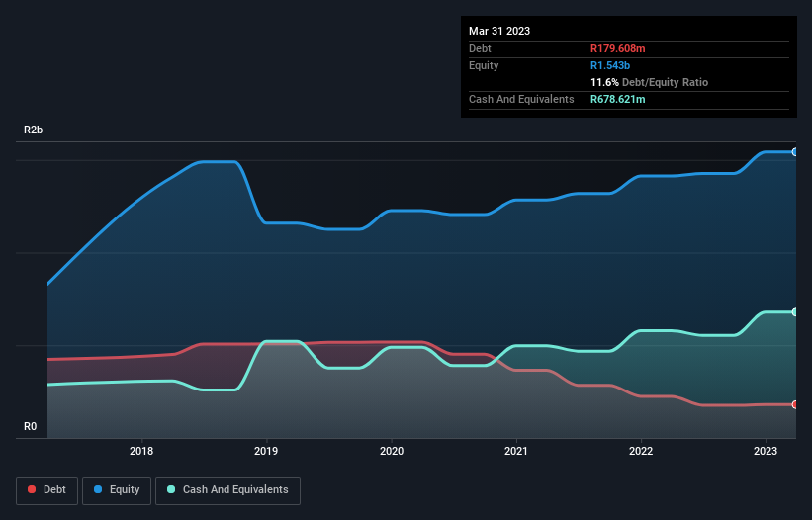Screen dimensions: 812x520
Task: Click the 2023 x-axis year label
Action: (x=765, y=451)
